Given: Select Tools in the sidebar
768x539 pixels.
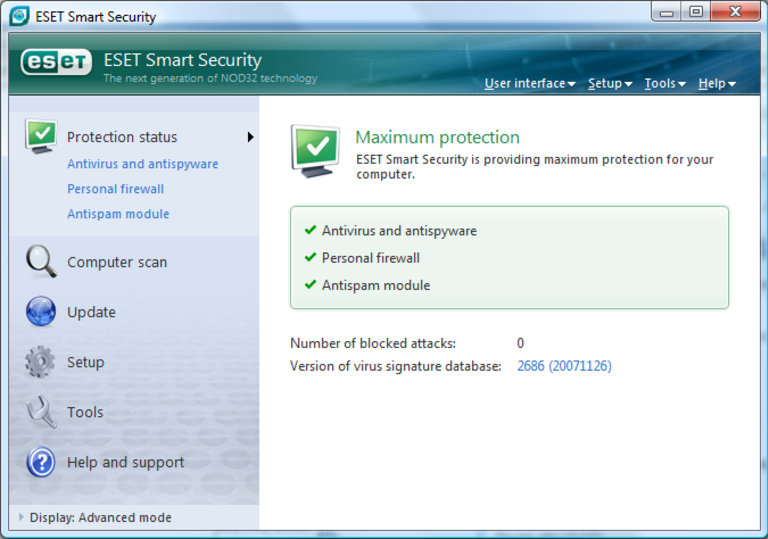Looking at the screenshot, I should coord(85,412).
